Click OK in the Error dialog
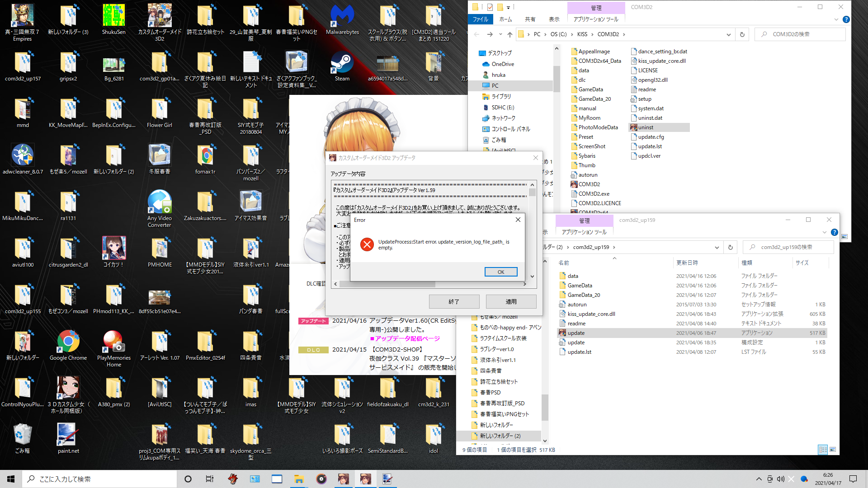868x488 pixels. (x=501, y=272)
